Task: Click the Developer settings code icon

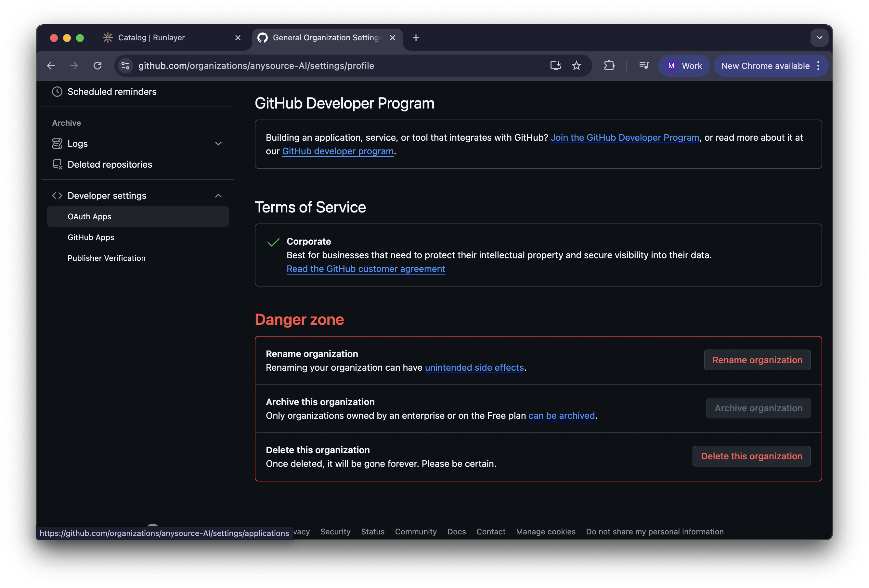Action: [x=57, y=196]
